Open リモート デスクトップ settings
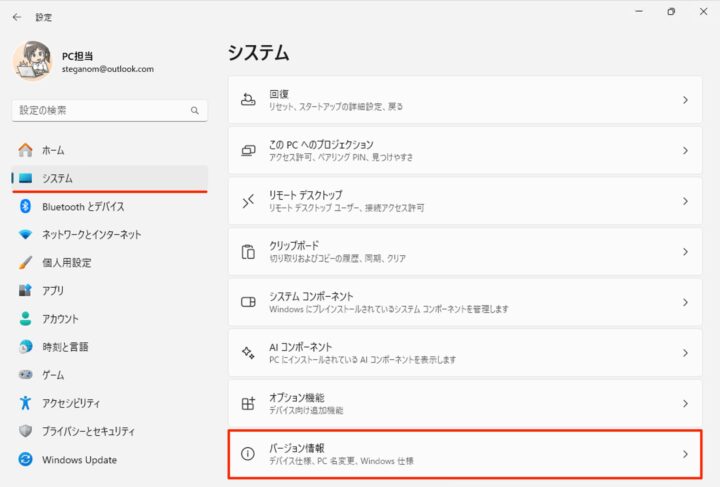Image resolution: width=720 pixels, height=487 pixels. tap(465, 201)
